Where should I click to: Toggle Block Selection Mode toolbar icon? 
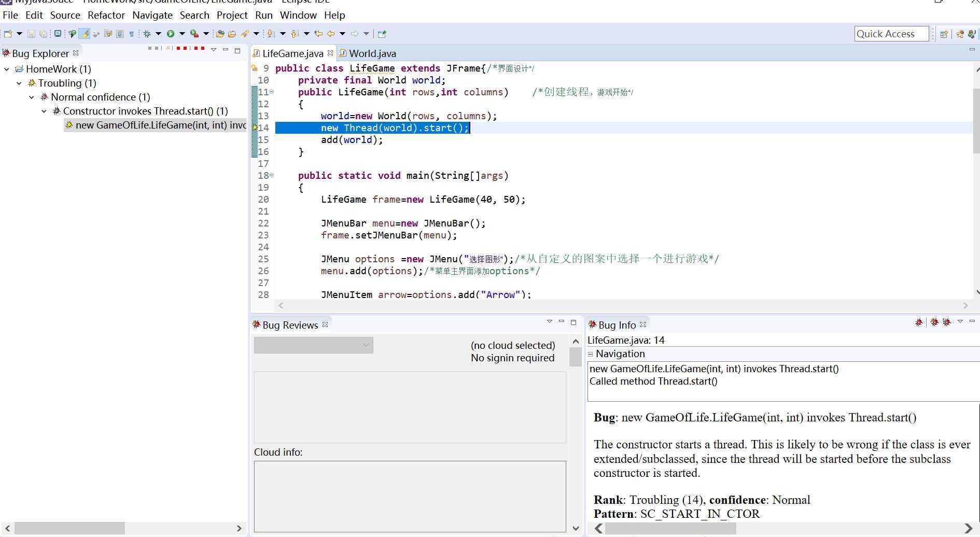120,34
